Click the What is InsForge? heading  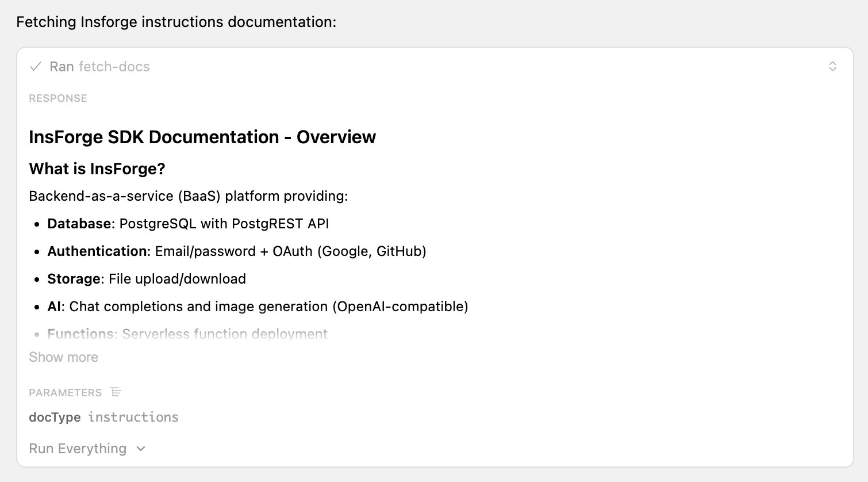(97, 169)
